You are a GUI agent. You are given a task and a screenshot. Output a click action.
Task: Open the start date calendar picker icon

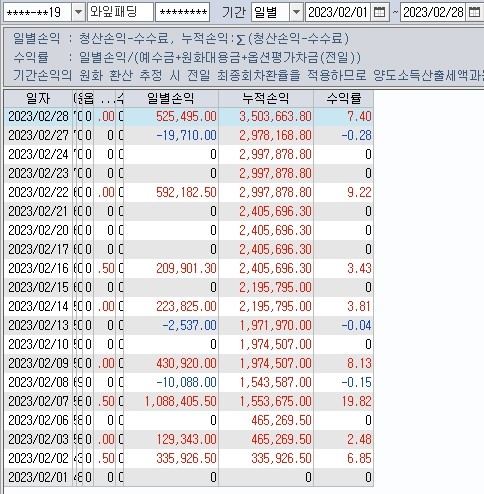(x=379, y=12)
